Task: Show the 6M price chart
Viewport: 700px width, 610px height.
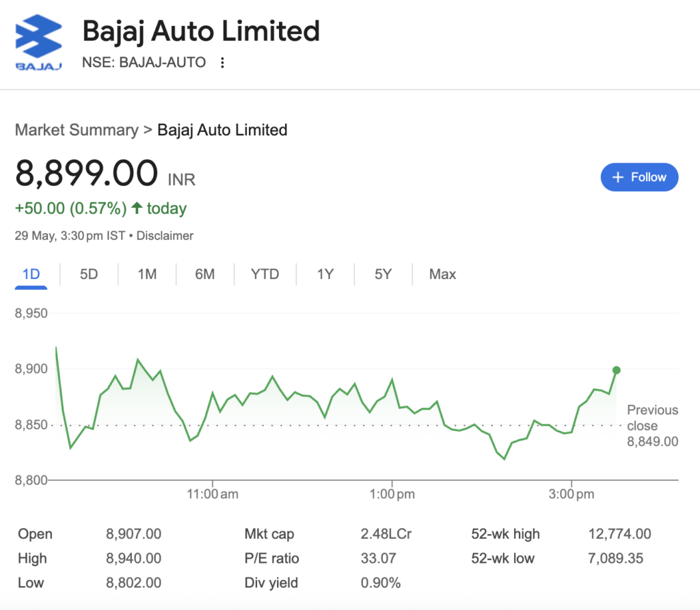Action: click(x=205, y=274)
